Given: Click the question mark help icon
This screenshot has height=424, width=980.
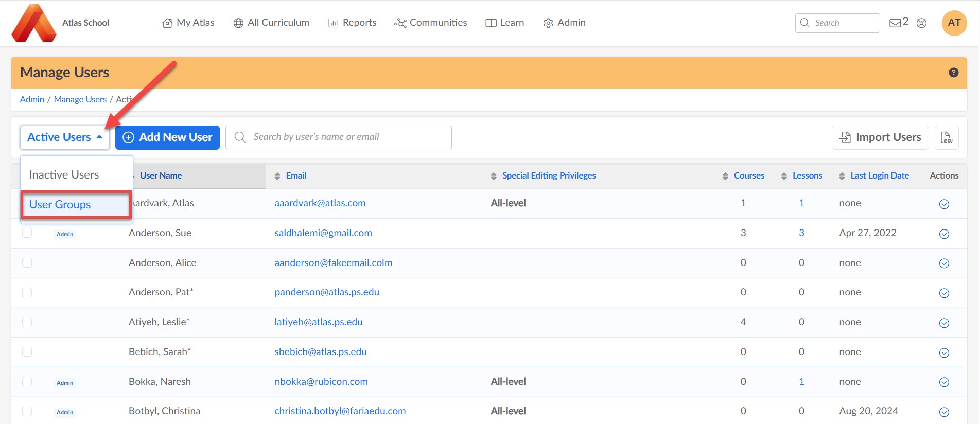Looking at the screenshot, I should (953, 73).
